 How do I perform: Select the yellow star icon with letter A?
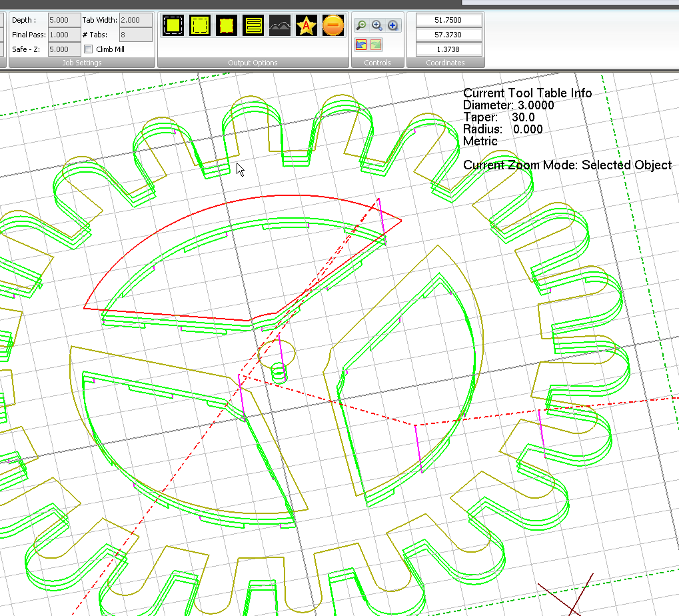pos(306,26)
